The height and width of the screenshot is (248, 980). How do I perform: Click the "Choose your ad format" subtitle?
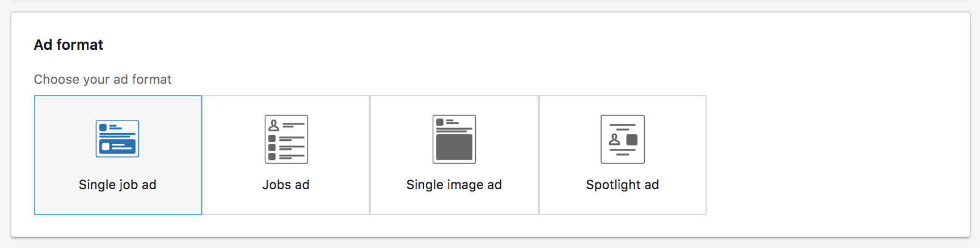click(x=103, y=79)
